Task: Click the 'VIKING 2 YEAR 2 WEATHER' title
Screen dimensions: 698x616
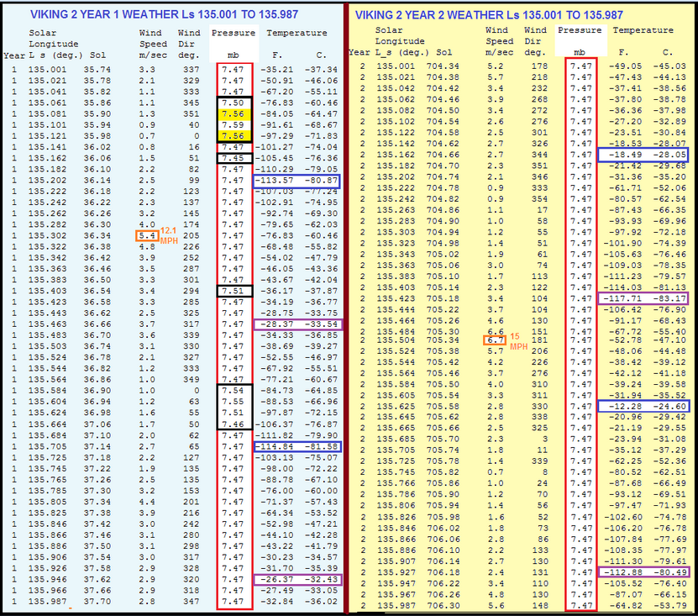Action: [x=489, y=15]
